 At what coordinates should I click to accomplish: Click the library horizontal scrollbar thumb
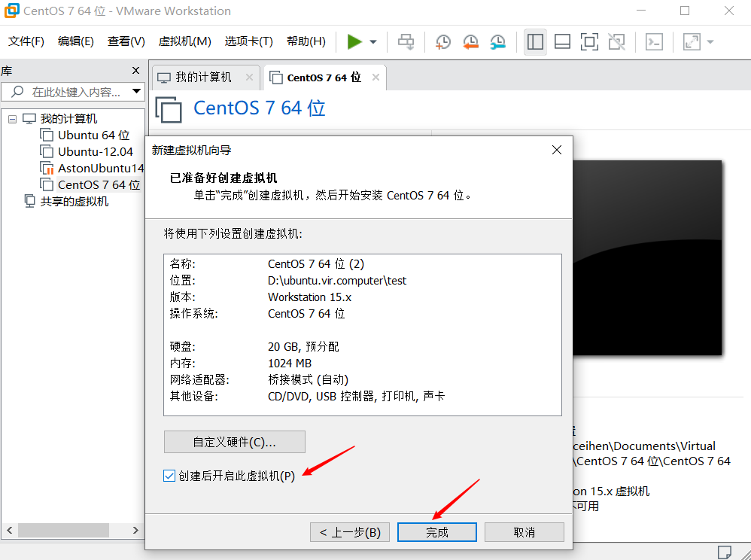(63, 531)
